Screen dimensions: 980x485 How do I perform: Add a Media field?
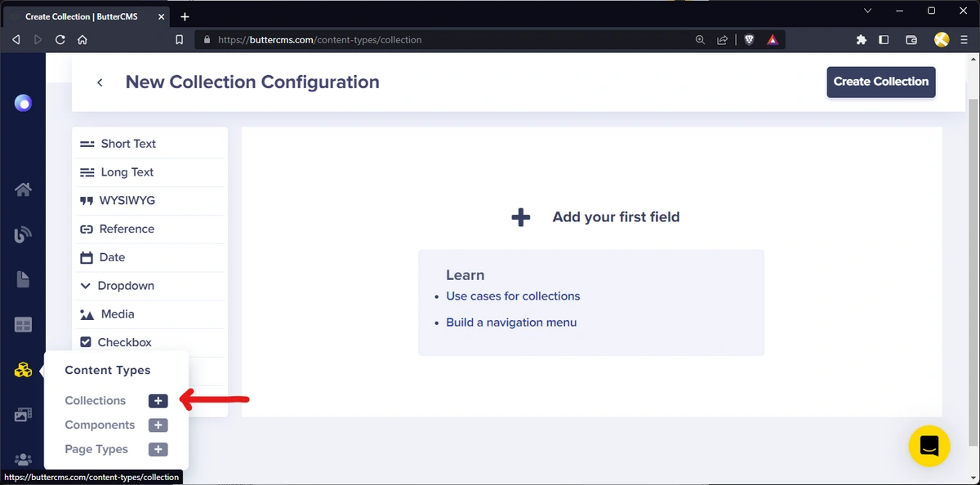click(149, 314)
